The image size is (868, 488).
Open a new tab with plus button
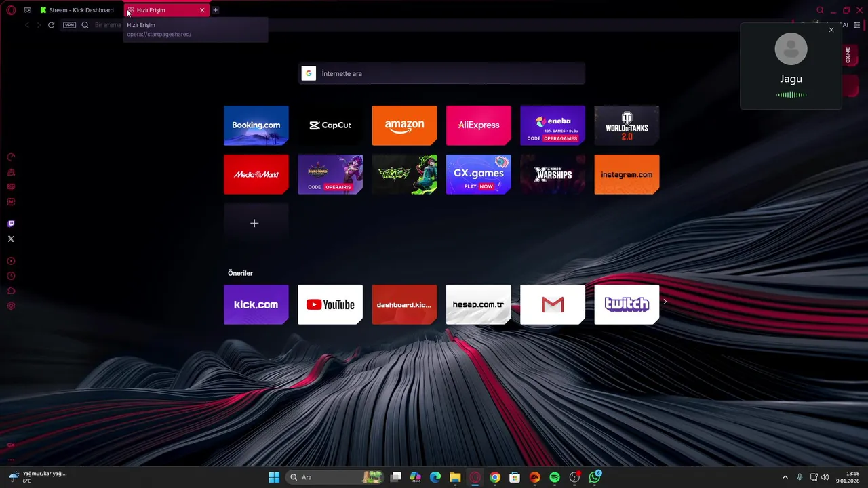[216, 10]
